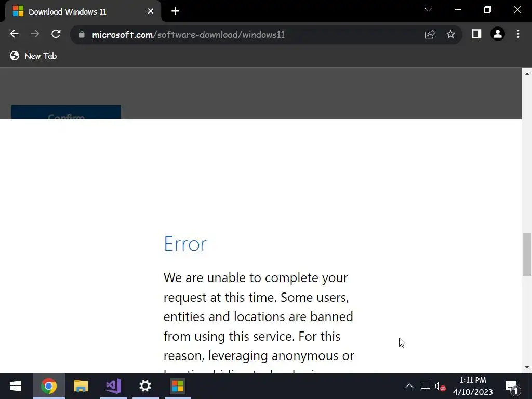Viewport: 532px width, 399px height.
Task: Open Settings gear in the taskbar
Action: point(145,386)
